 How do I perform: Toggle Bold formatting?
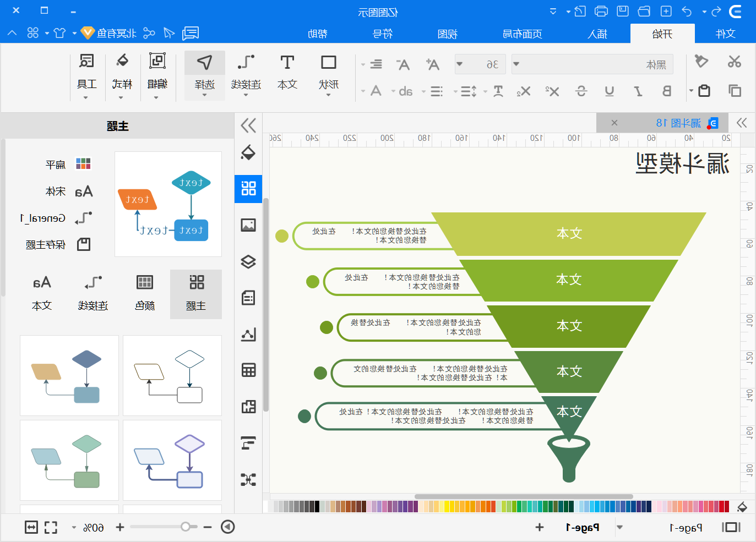point(666,91)
